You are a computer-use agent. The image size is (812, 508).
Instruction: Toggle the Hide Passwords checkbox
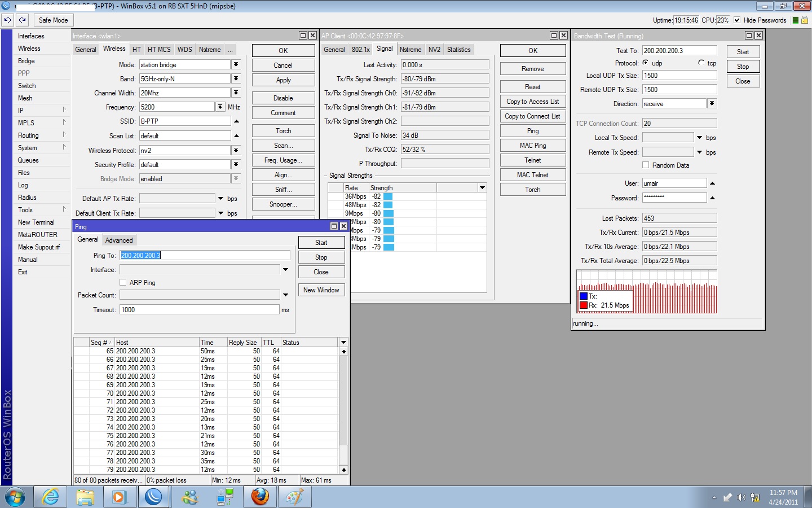pos(737,20)
